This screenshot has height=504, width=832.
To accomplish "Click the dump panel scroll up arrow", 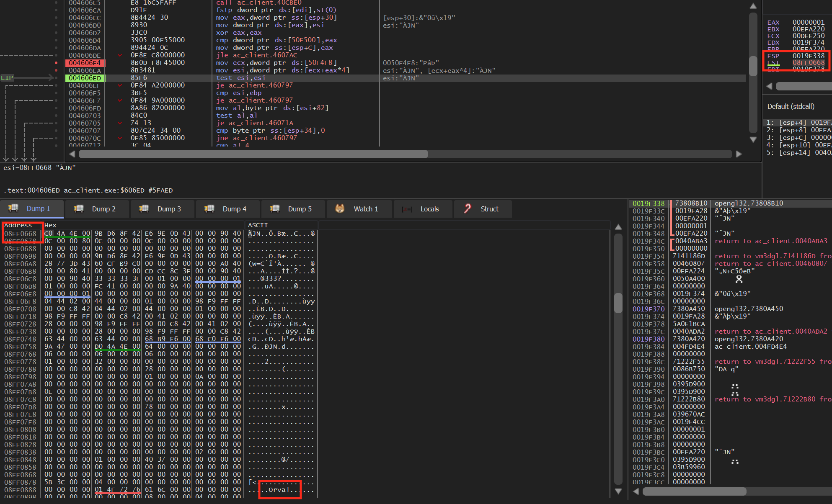I will [618, 227].
